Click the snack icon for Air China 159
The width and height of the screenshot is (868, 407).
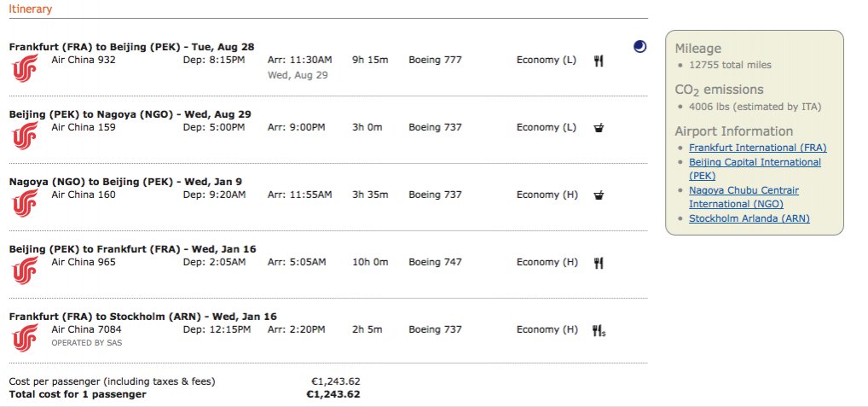[x=599, y=128]
